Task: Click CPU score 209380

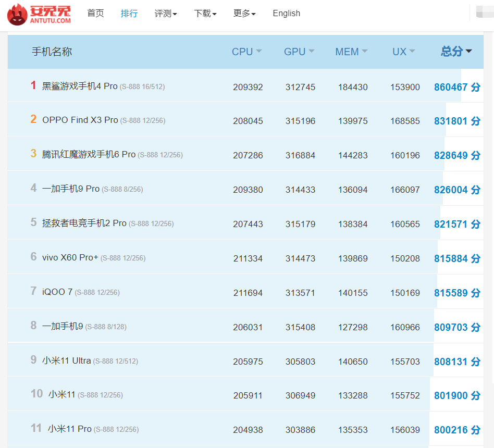Action: point(248,190)
